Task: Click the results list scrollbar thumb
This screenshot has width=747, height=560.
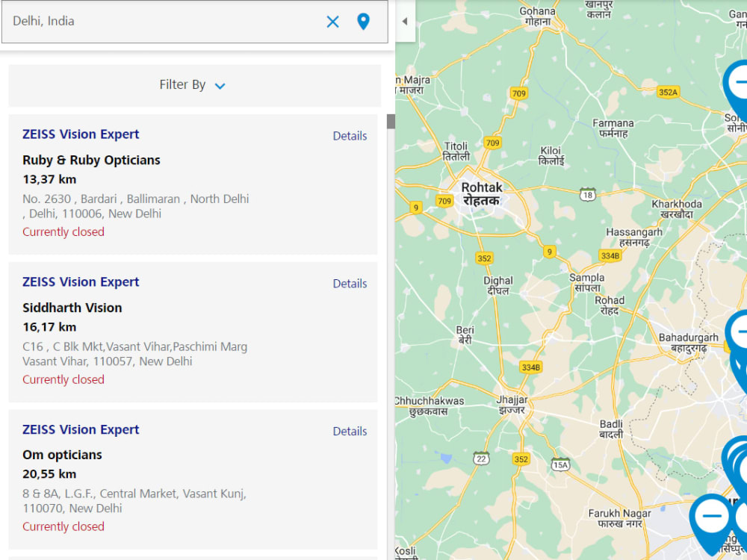Action: 391,122
